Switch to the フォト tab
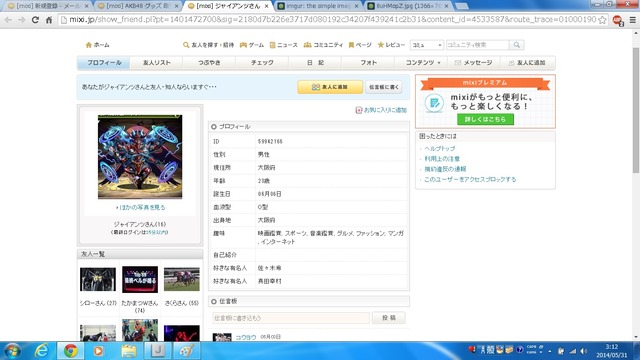Viewport: 640px width, 360px height. [369, 62]
